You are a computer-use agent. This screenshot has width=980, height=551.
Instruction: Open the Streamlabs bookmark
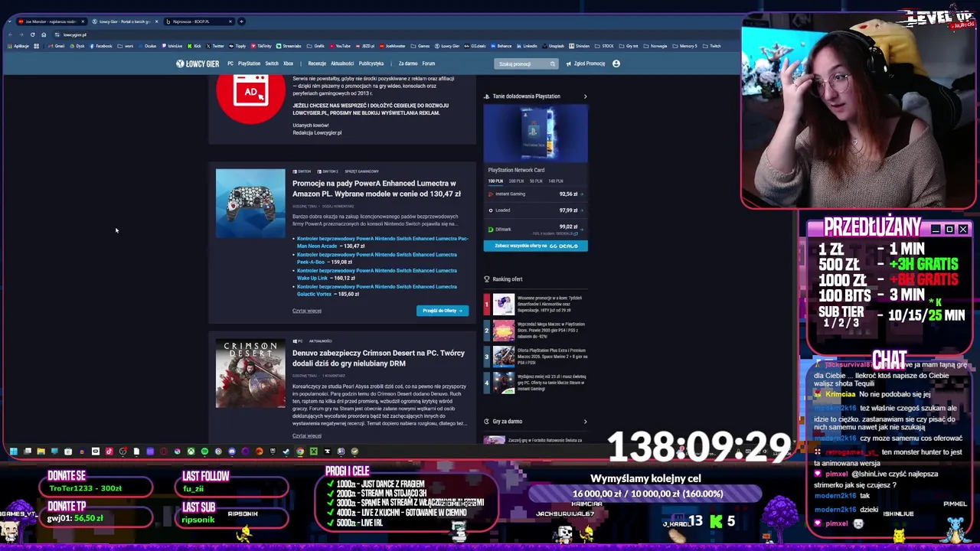point(289,46)
